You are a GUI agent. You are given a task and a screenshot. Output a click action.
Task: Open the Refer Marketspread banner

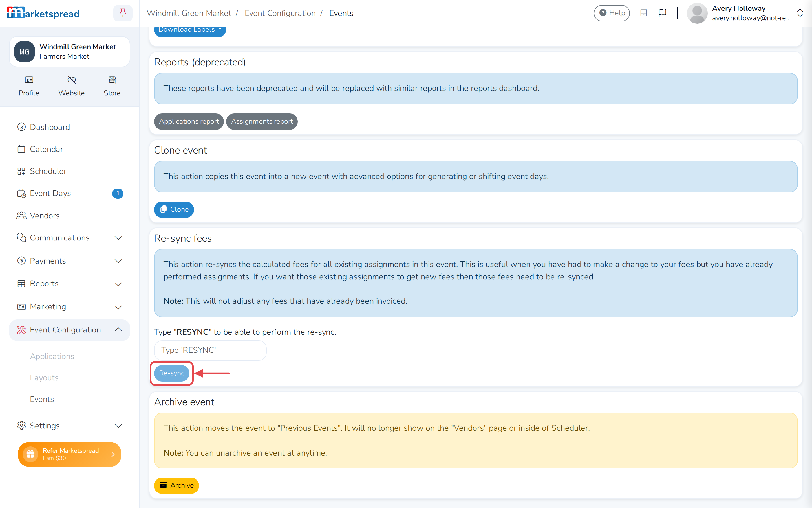tap(69, 454)
